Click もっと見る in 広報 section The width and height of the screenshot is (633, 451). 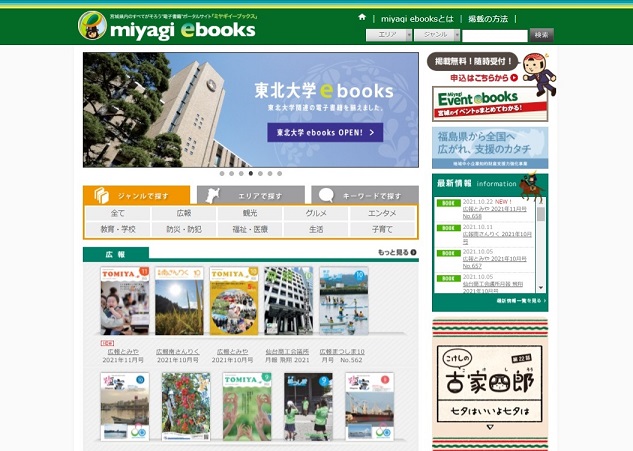point(397,252)
